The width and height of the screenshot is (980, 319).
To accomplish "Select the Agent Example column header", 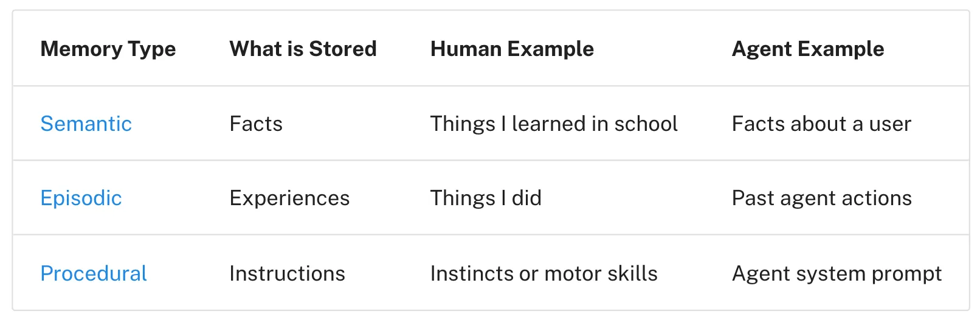I will pos(808,49).
